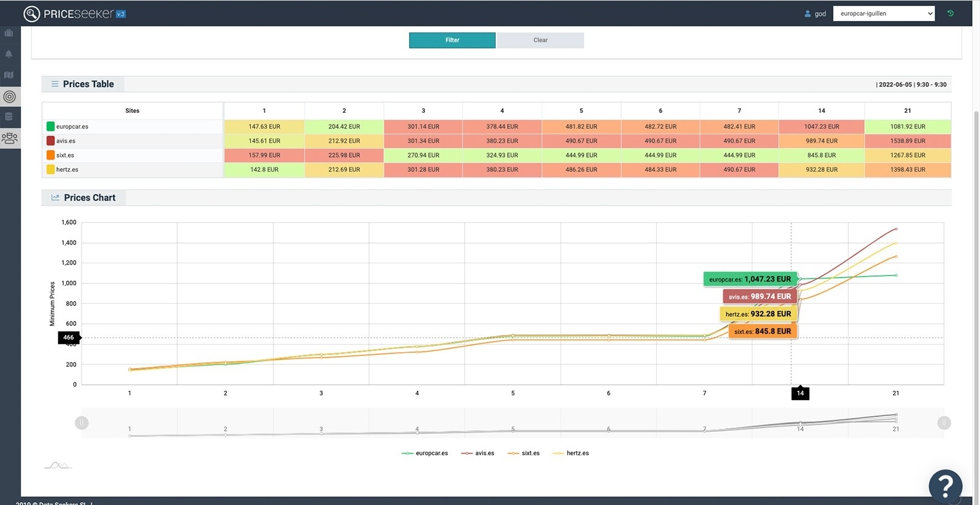Image resolution: width=980 pixels, height=505 pixels.
Task: Click the 378.44 EUR cell
Action: pos(502,126)
